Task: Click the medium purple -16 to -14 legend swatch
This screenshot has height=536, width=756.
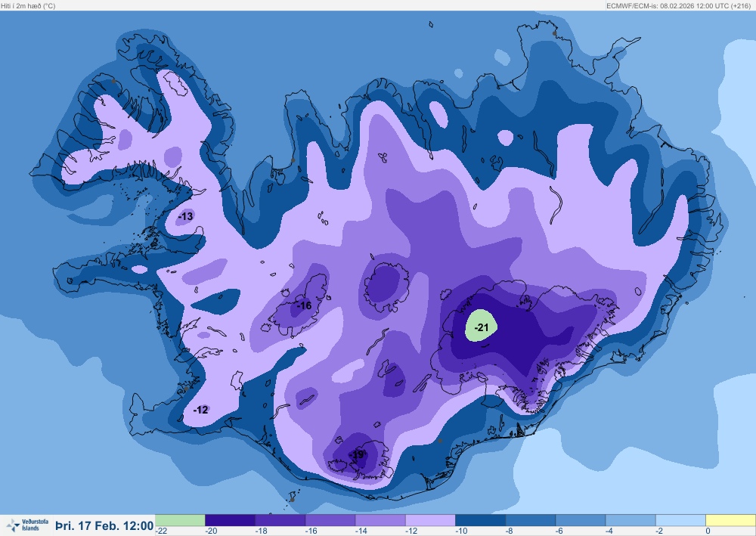Action: [x=330, y=520]
